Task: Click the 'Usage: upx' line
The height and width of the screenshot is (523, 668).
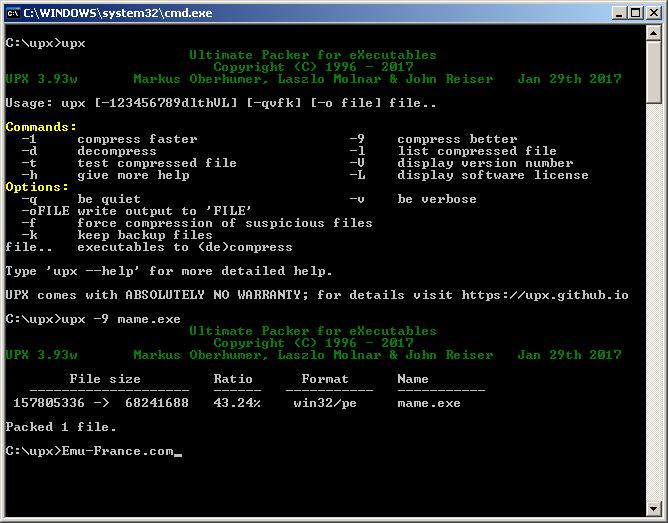Action: [x=221, y=103]
